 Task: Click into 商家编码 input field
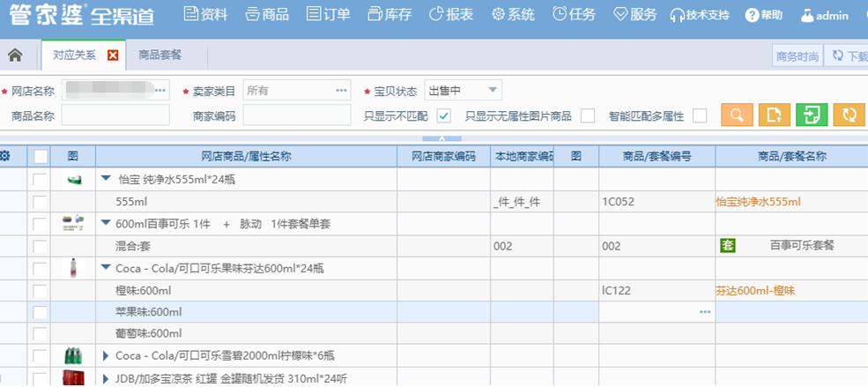[x=297, y=115]
